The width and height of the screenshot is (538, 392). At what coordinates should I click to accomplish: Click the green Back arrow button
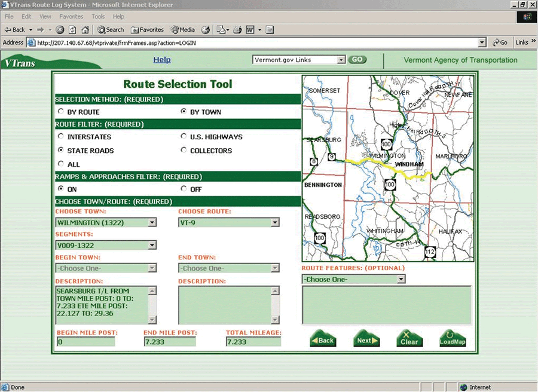(323, 339)
